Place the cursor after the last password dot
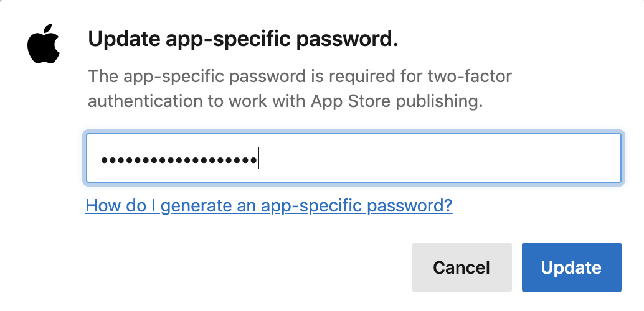The height and width of the screenshot is (311, 644). (x=258, y=159)
